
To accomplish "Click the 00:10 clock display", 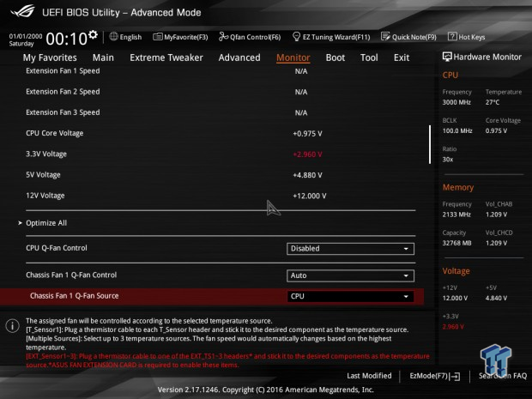I will tap(67, 39).
